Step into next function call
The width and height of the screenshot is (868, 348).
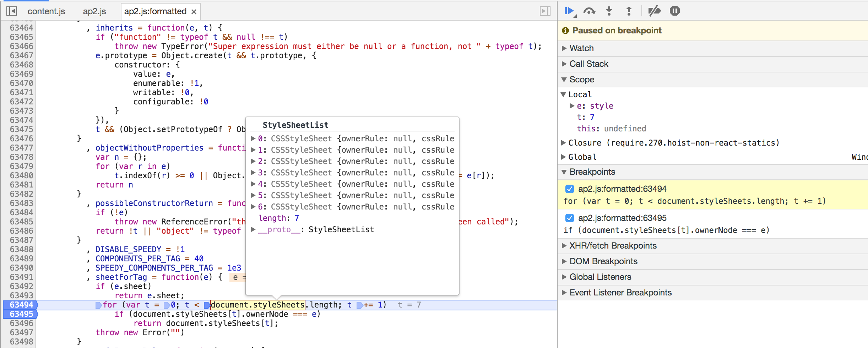point(609,11)
